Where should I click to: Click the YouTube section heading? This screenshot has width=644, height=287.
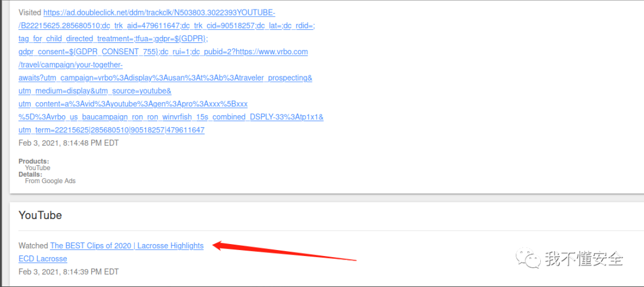point(41,215)
